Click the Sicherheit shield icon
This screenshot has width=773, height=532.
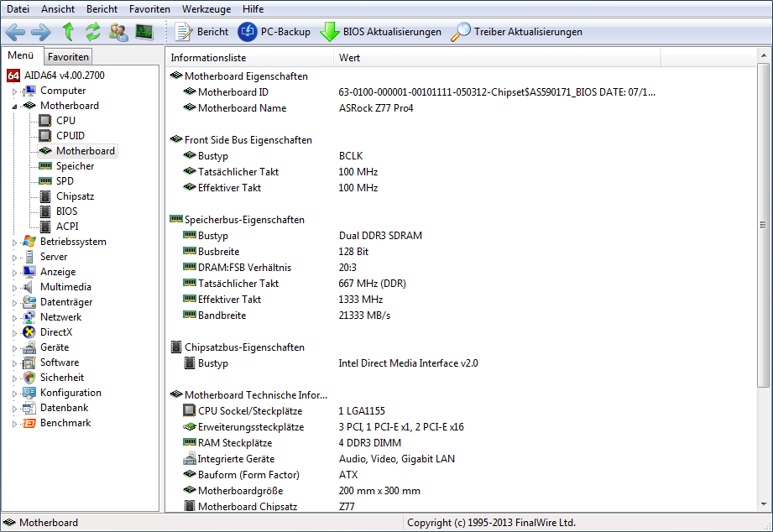pyautogui.click(x=29, y=378)
